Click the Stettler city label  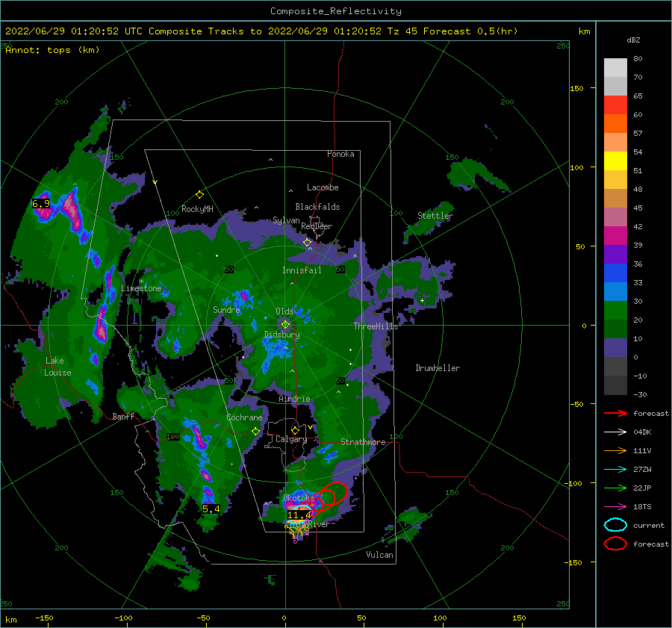pos(435,216)
